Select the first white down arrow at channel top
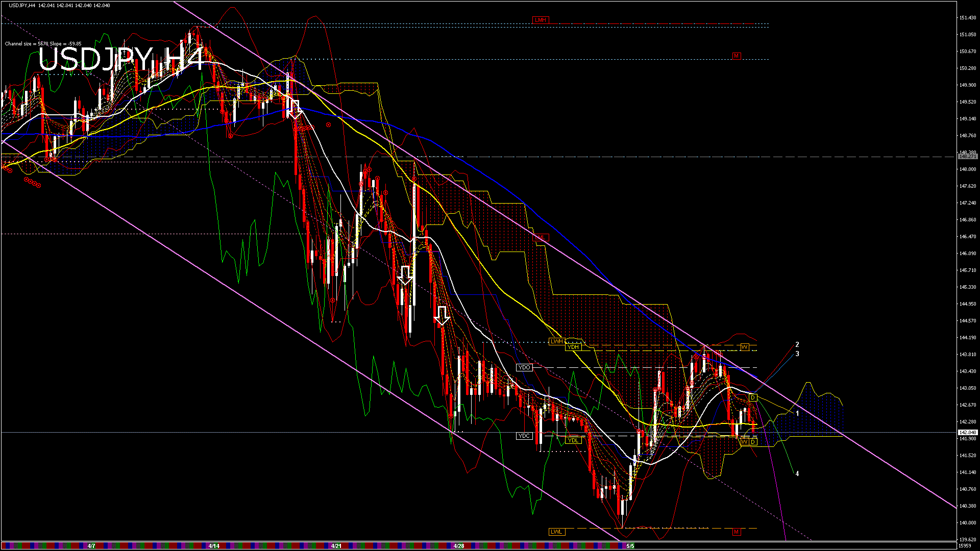This screenshot has width=980, height=551. point(295,109)
